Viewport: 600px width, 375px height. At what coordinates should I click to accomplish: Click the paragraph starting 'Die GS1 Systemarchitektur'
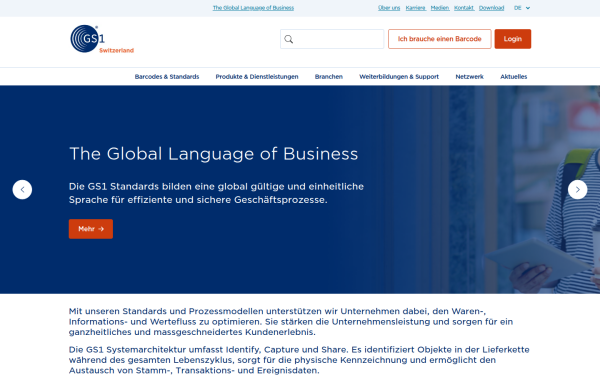point(299,360)
